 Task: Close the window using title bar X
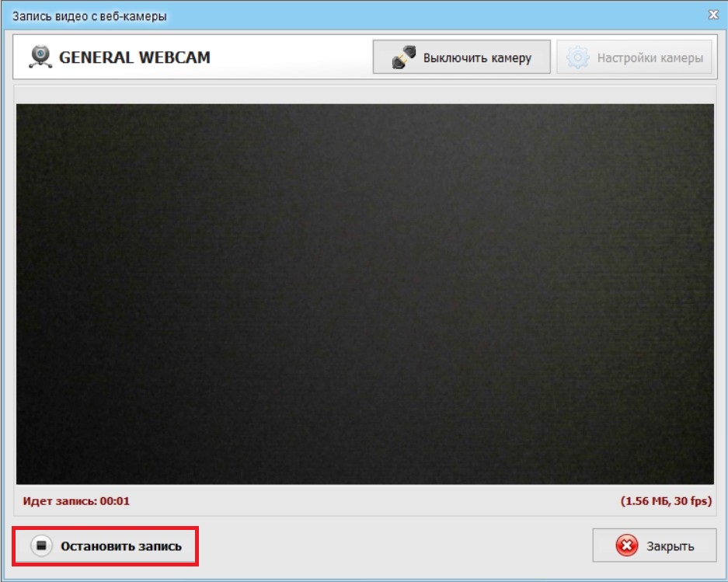click(713, 15)
